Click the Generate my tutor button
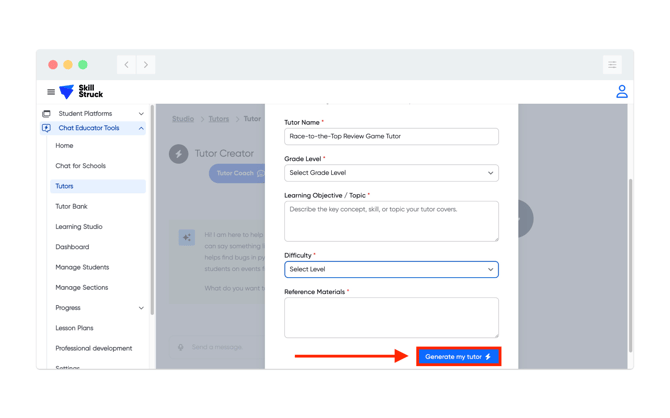The height and width of the screenshot is (418, 670). 458,356
